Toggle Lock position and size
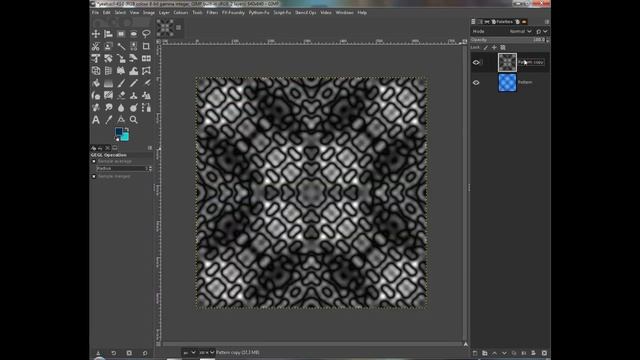 point(494,47)
